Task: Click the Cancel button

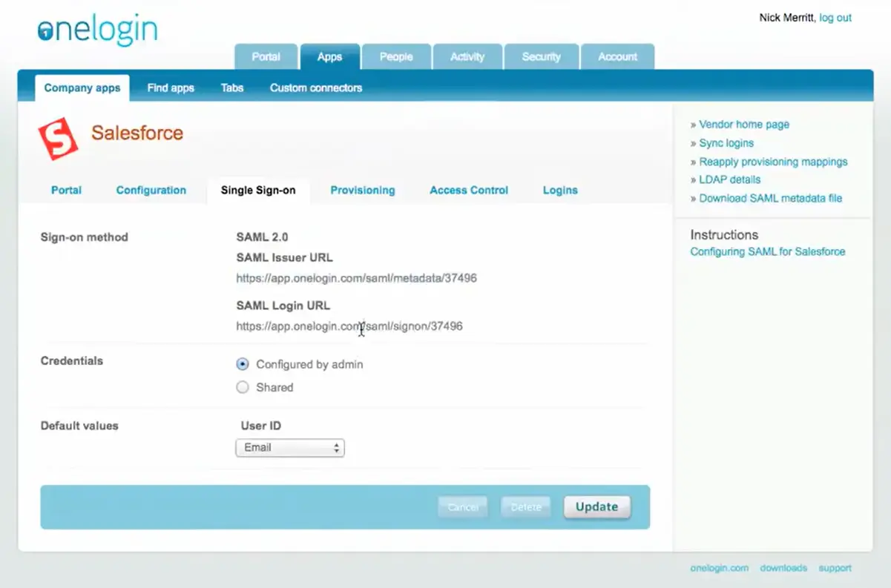Action: pos(462,506)
